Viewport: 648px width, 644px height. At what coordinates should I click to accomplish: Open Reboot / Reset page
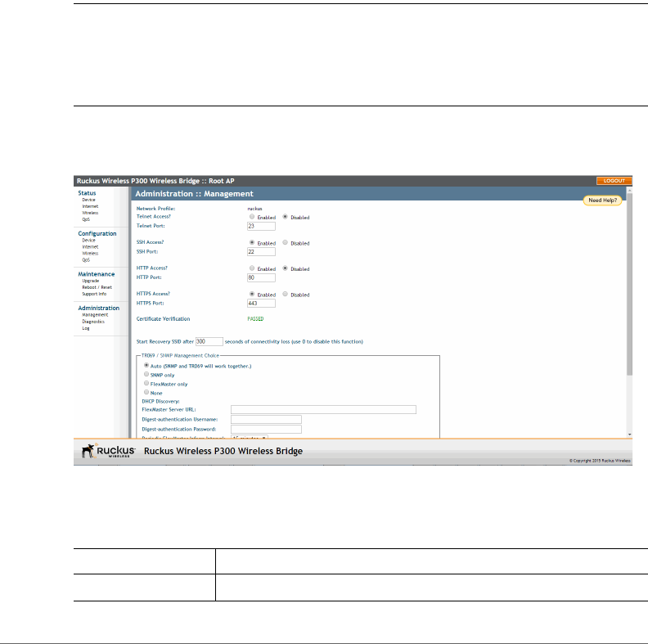click(97, 287)
